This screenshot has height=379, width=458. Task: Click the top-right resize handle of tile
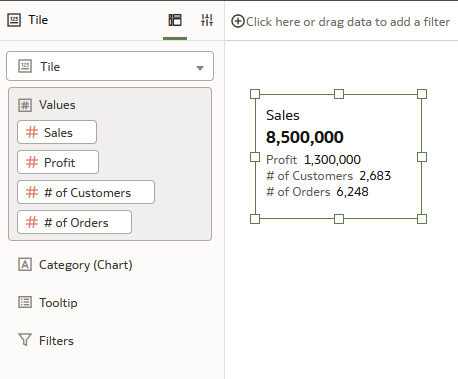tap(422, 94)
